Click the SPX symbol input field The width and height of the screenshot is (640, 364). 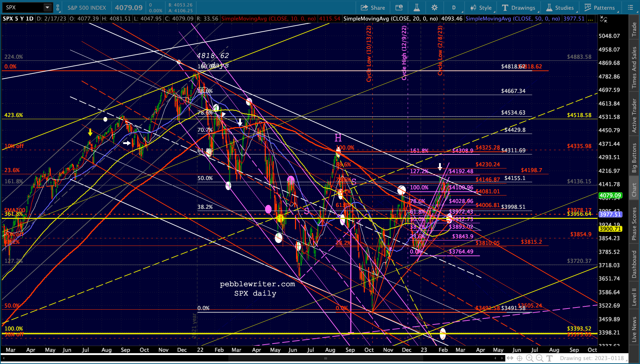click(24, 7)
